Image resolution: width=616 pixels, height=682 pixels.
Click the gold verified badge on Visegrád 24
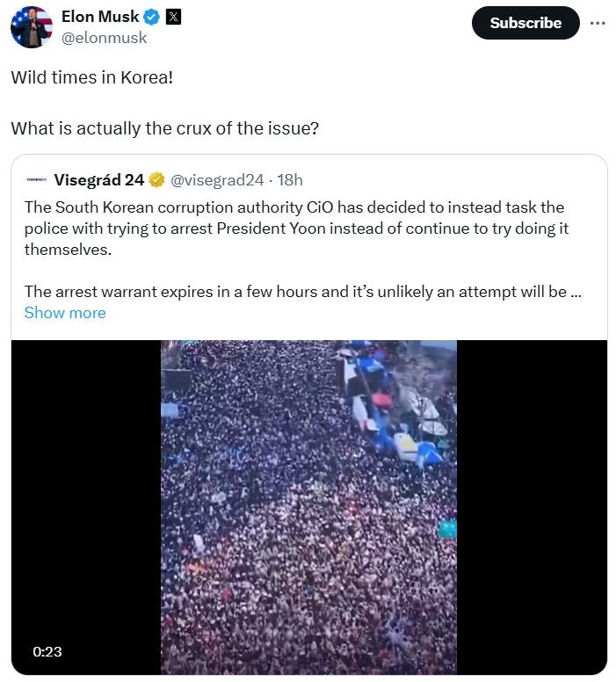coord(156,180)
